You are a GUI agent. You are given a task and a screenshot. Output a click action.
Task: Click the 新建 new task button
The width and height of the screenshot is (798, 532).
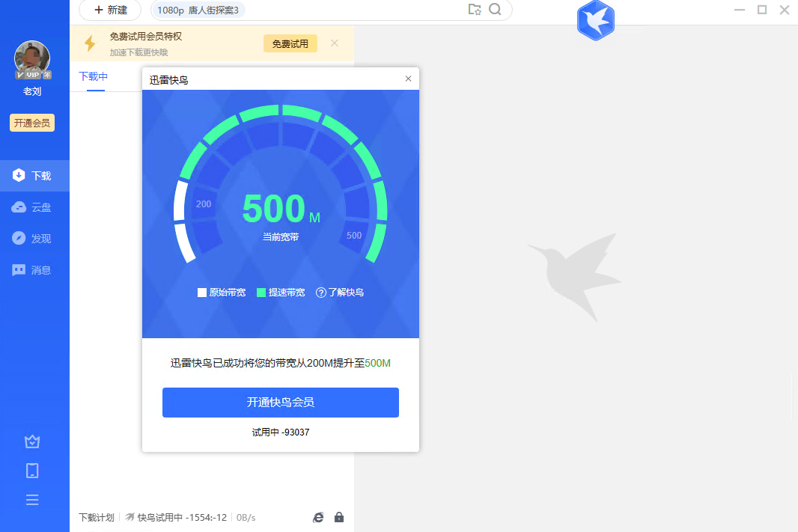pyautogui.click(x=111, y=10)
